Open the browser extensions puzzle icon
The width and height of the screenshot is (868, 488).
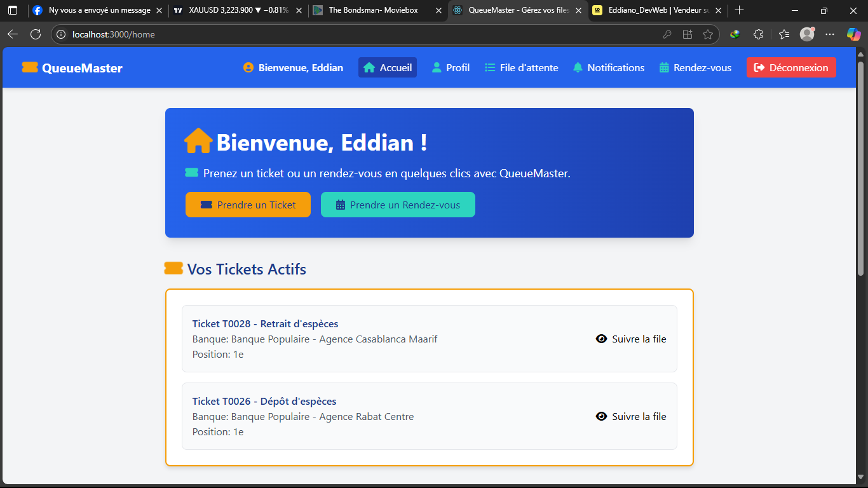(758, 34)
